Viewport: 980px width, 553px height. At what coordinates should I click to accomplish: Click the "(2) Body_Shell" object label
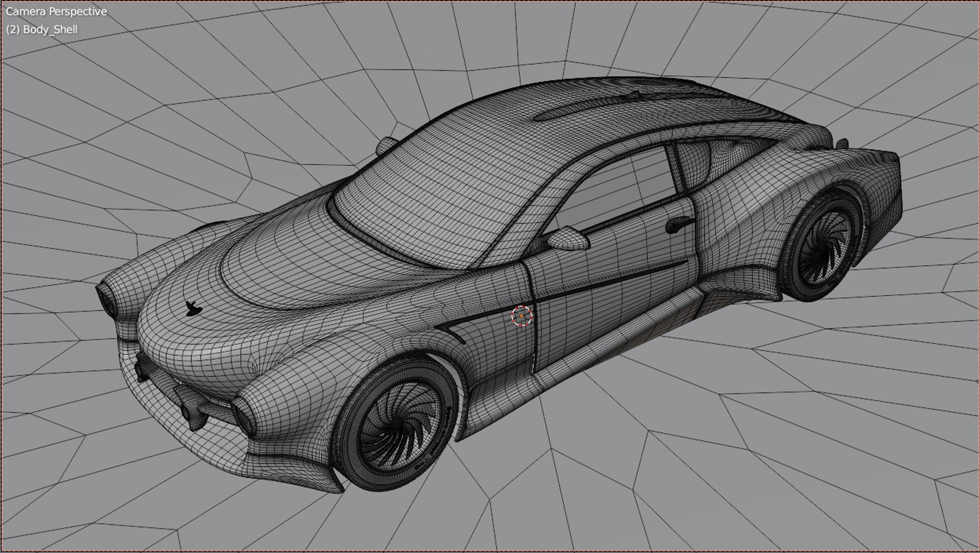click(42, 30)
